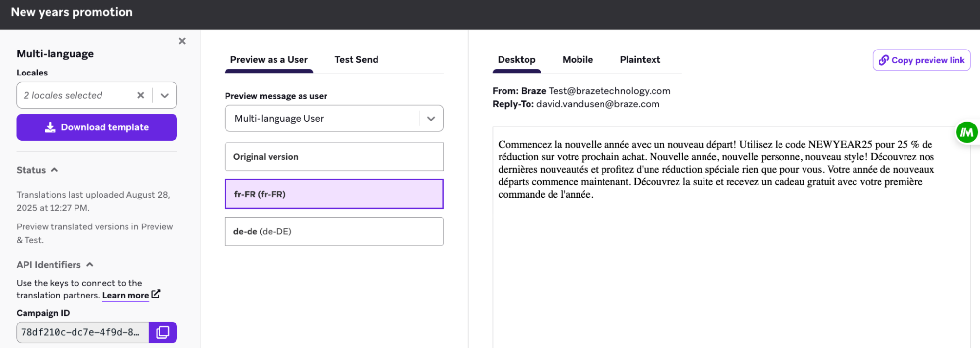Collapse the API Identifiers section
Screen dimensions: 980x348
[x=90, y=265]
